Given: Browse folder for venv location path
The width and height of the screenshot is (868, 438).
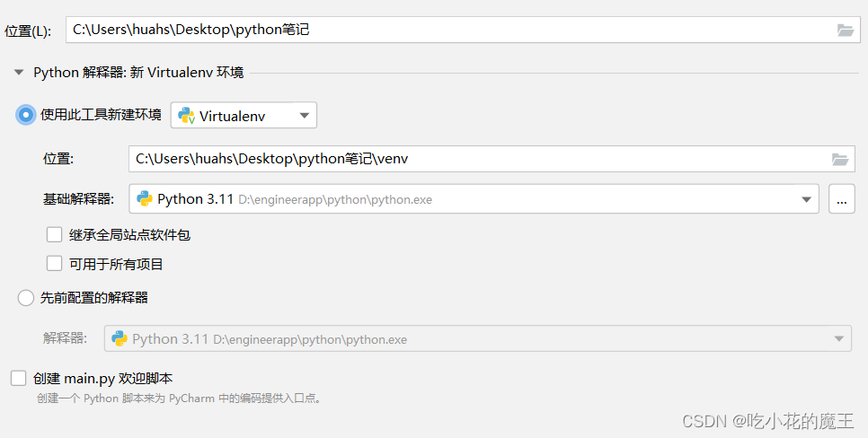Looking at the screenshot, I should 840,159.
